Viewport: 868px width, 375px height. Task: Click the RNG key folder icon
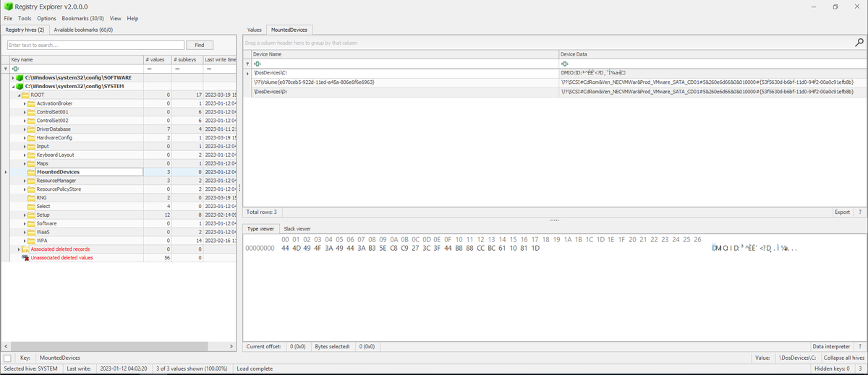32,197
